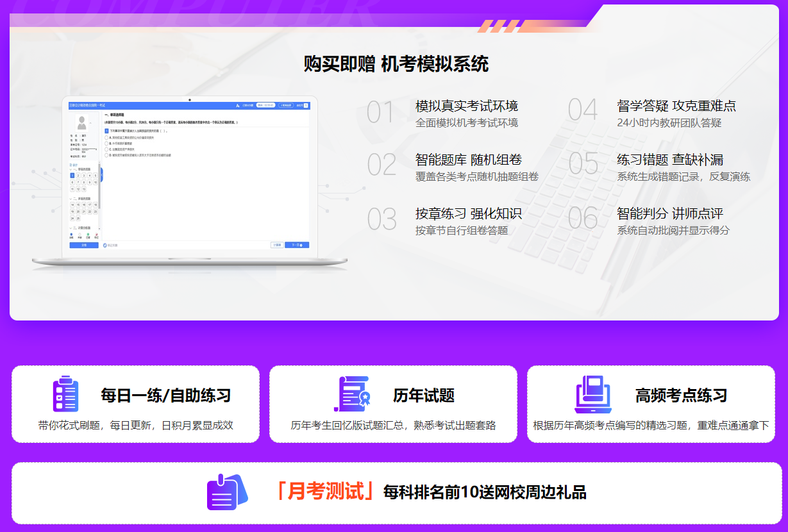Select answer option A radio button
The image size is (788, 532).
tap(106, 137)
